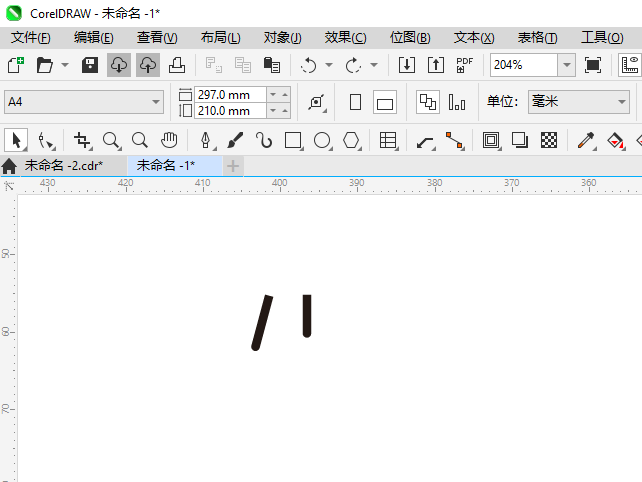Click the Paste clipboard icon

point(271,65)
